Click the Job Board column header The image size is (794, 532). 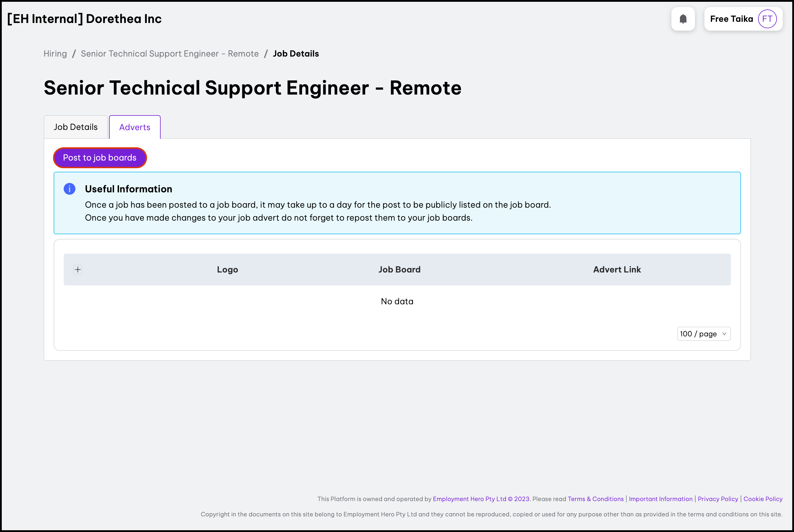(x=399, y=270)
